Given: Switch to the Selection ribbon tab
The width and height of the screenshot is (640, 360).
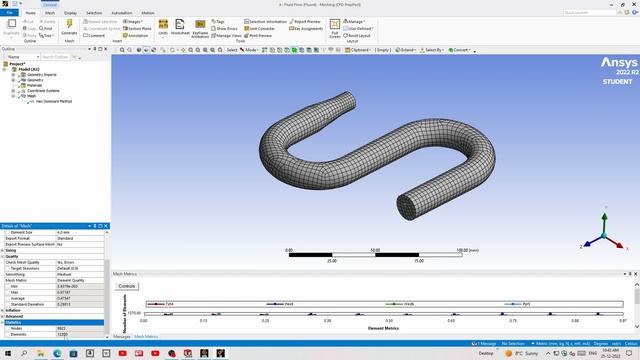Looking at the screenshot, I should click(94, 13).
